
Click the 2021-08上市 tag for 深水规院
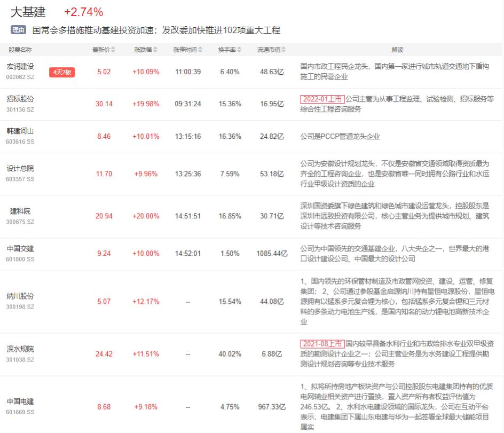[x=322, y=344]
